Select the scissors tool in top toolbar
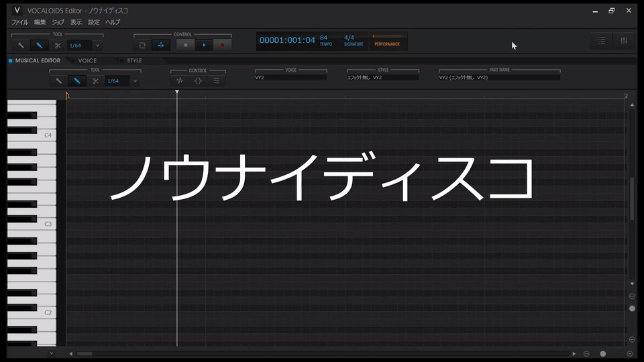 58,46
